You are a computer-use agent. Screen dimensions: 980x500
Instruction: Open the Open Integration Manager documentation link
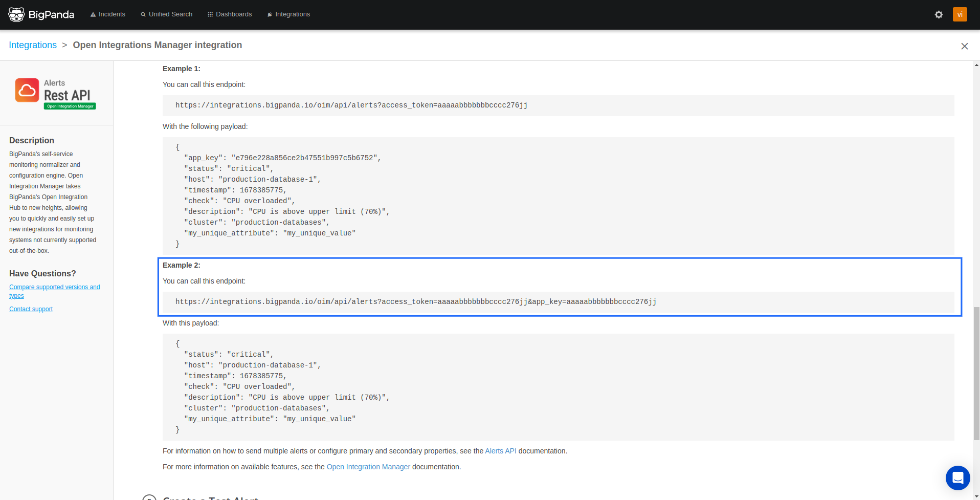coord(368,467)
